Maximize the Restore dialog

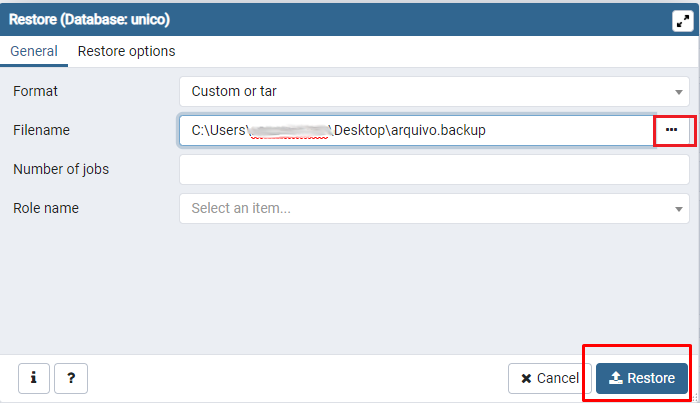681,19
